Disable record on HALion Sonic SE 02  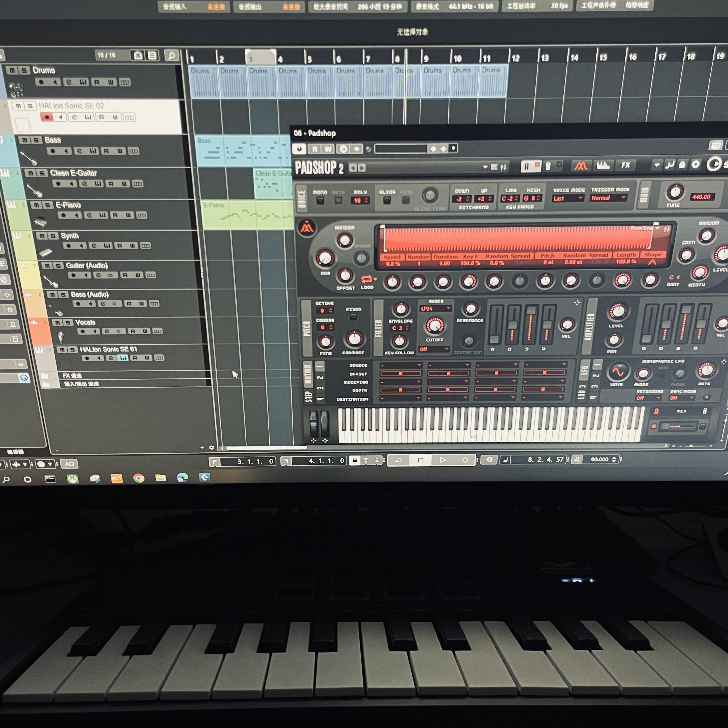(47, 117)
